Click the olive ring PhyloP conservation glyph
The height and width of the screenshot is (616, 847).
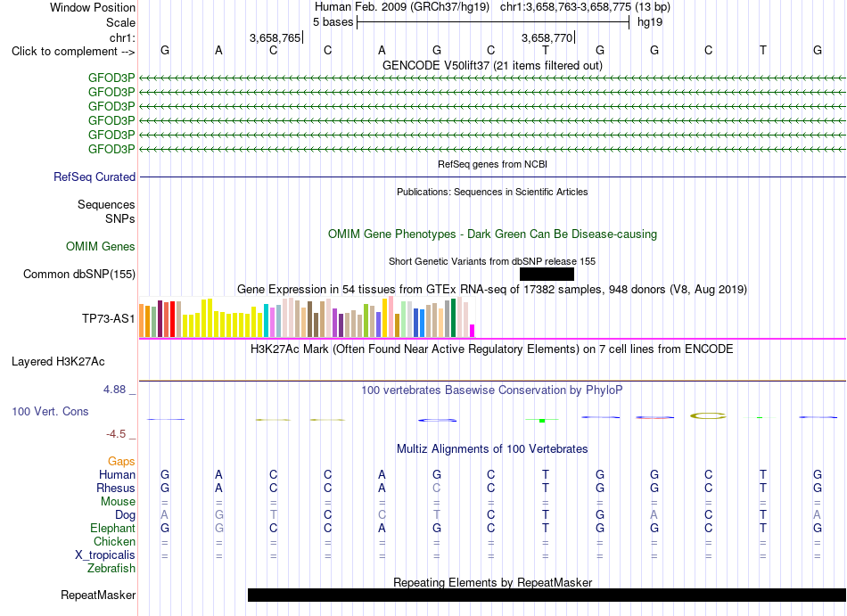708,415
